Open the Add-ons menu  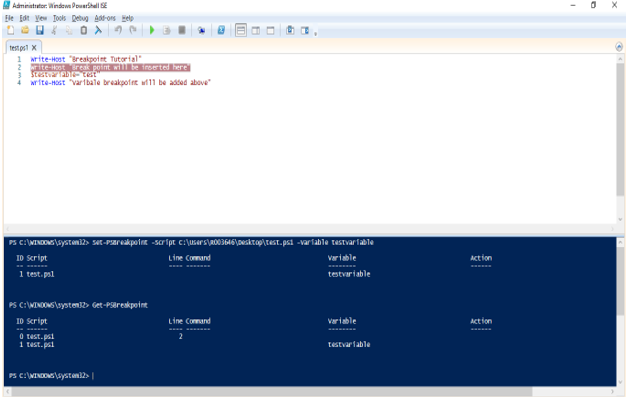[105, 18]
